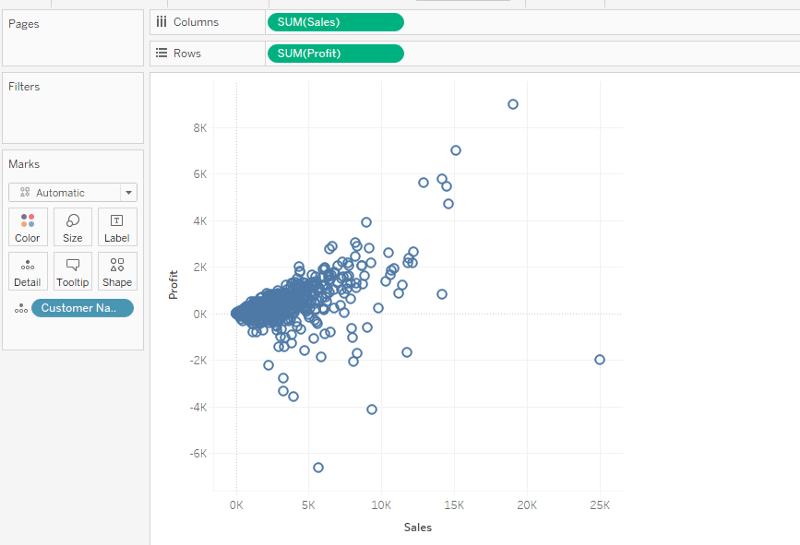Screen dimensions: 800x545
Task: Open the Color option in Marks card
Action: click(27, 227)
